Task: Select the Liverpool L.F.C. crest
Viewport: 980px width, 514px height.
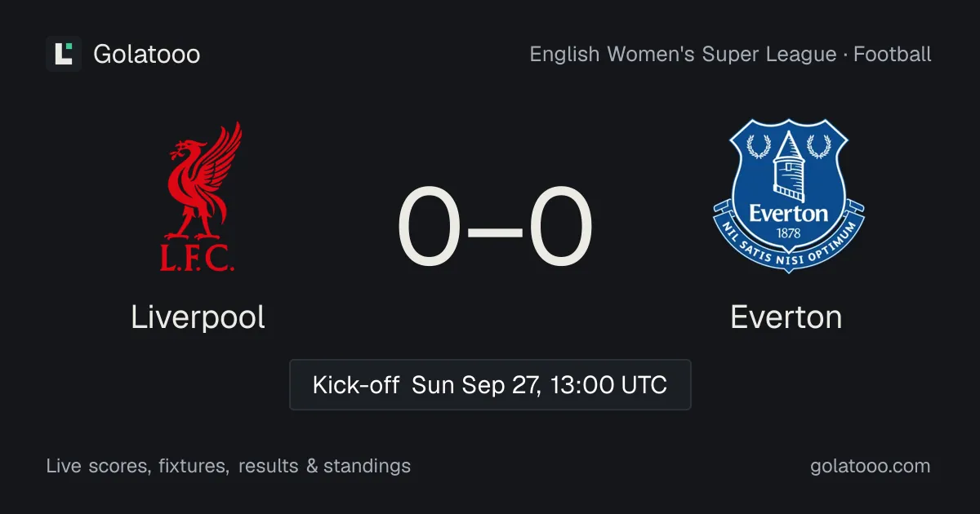Action: (x=198, y=196)
